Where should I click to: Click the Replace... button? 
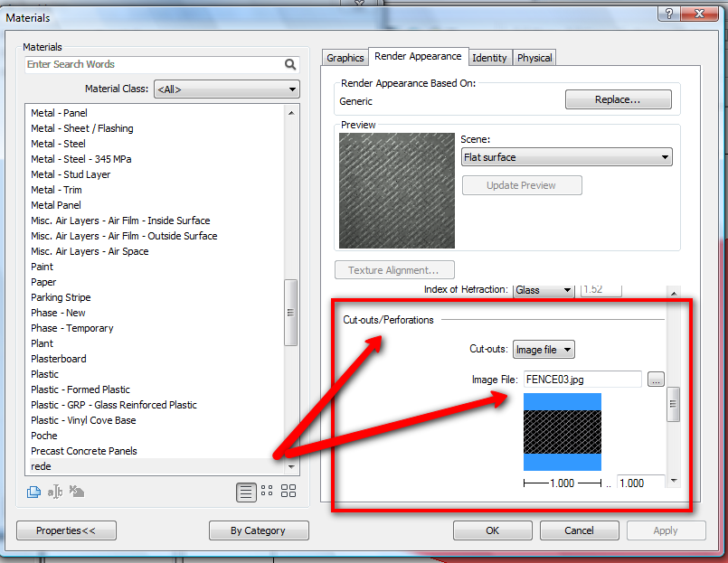pyautogui.click(x=618, y=99)
